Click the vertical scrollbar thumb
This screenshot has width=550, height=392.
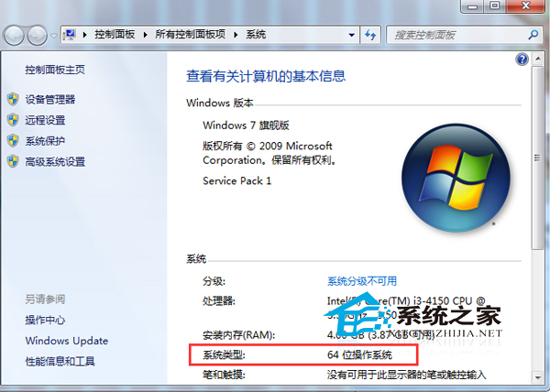click(x=538, y=158)
